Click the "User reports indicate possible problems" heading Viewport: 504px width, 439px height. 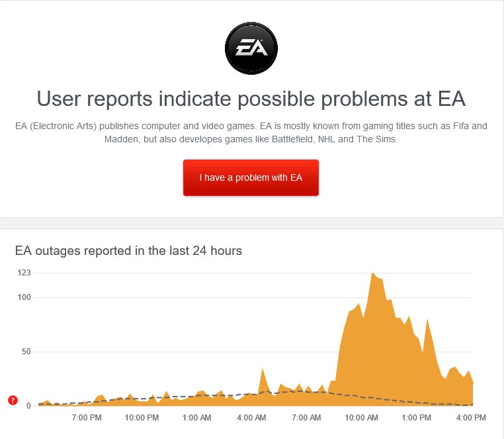pos(251,99)
